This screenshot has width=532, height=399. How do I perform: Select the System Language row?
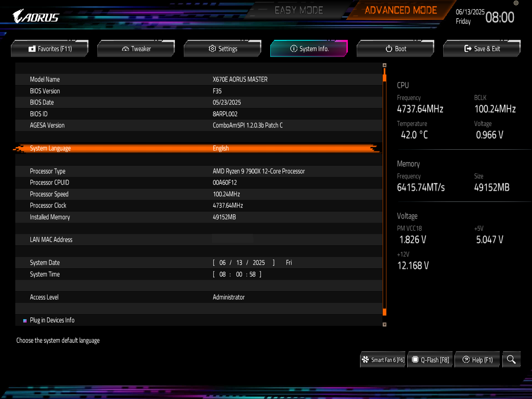[199, 148]
